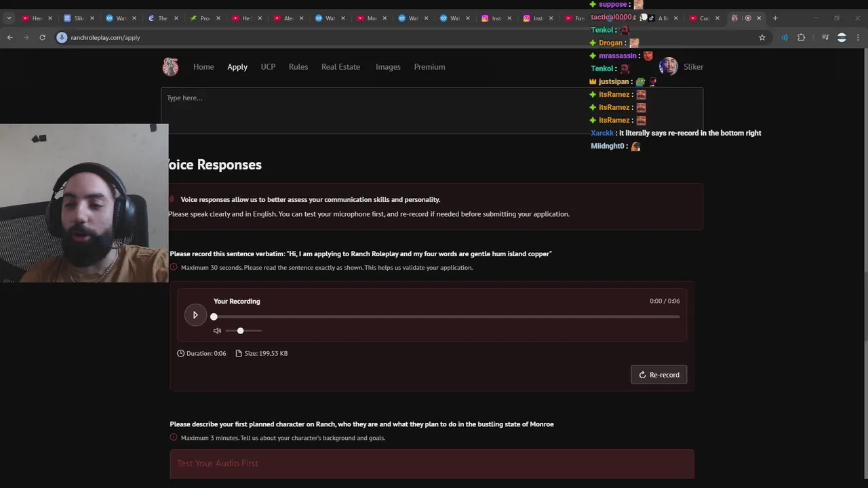Reload the ranchroleplay.com page

click(x=42, y=37)
